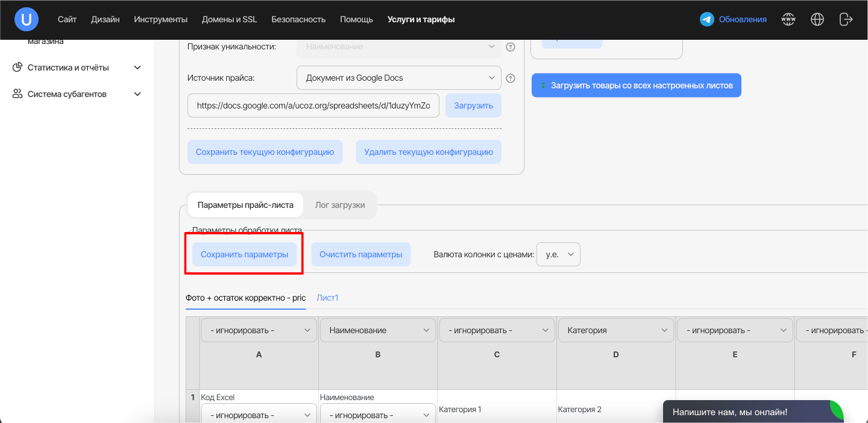Click the Сохранить параметры button
This screenshot has width=868, height=423.
click(x=244, y=254)
